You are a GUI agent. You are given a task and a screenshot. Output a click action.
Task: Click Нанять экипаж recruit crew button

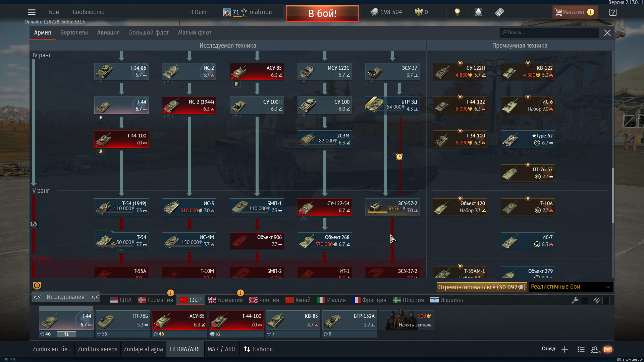(407, 320)
